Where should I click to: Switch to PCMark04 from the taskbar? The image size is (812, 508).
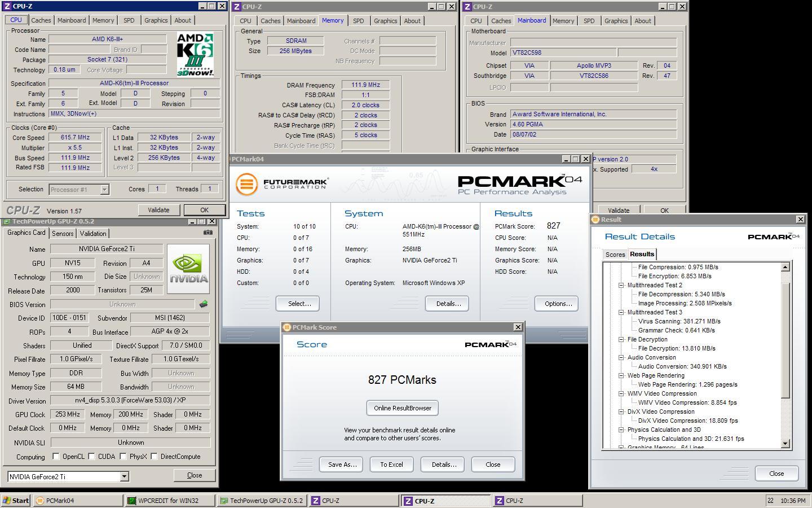[x=78, y=501]
